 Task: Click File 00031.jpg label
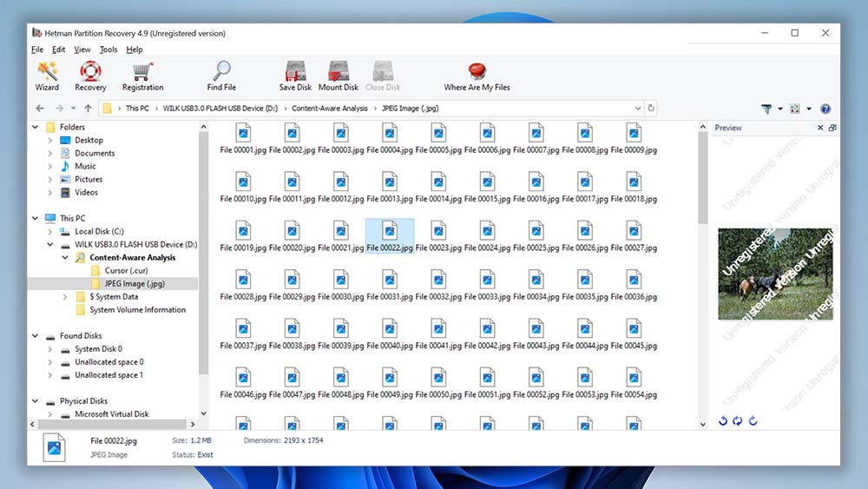(390, 297)
